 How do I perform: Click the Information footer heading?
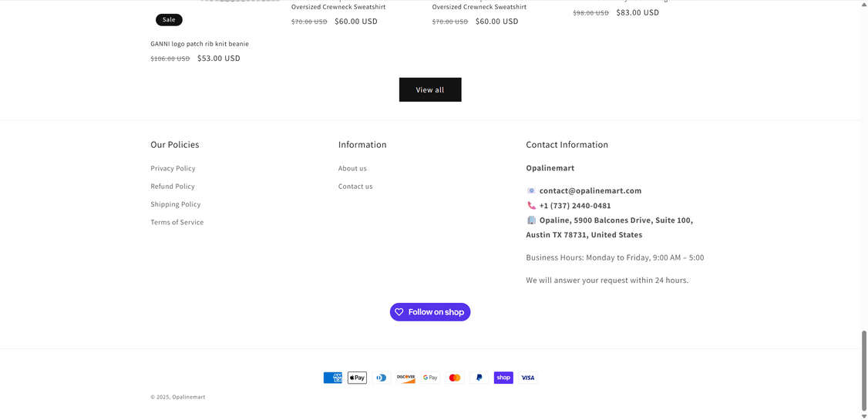coord(362,144)
